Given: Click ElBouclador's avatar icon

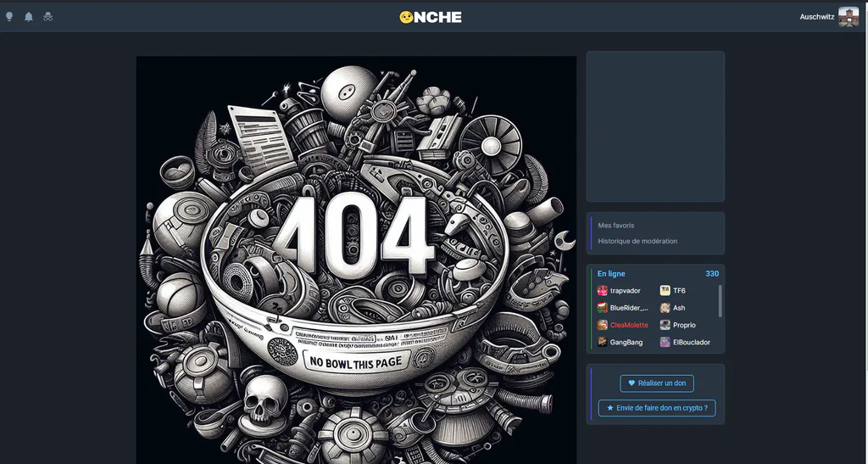Looking at the screenshot, I should coord(665,342).
